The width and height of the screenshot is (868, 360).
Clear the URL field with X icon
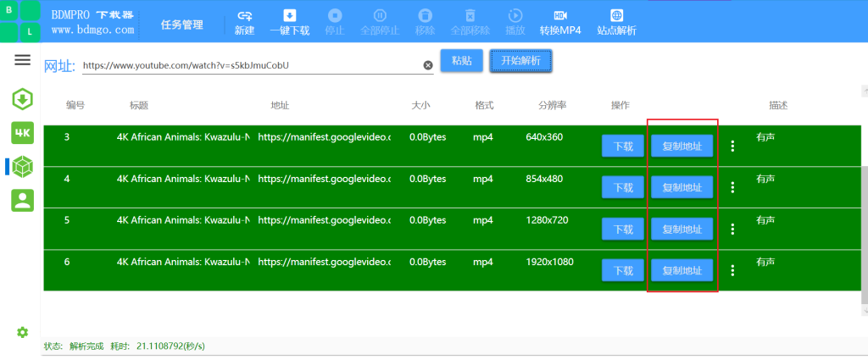[428, 65]
